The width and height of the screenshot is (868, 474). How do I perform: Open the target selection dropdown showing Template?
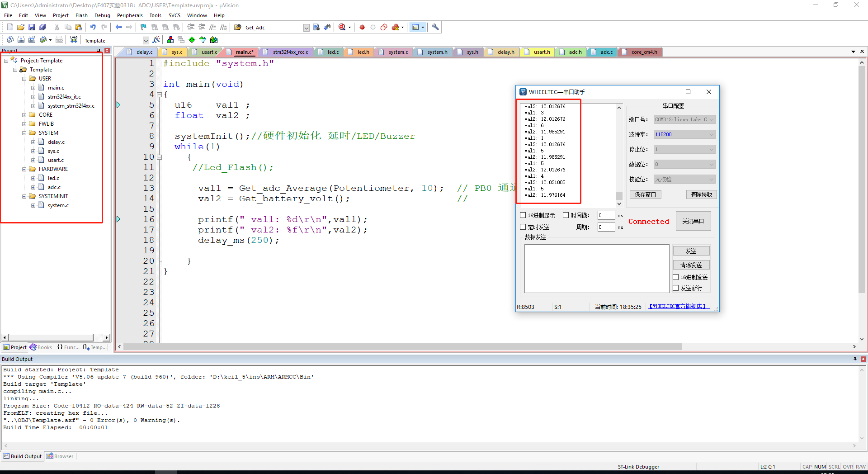146,40
